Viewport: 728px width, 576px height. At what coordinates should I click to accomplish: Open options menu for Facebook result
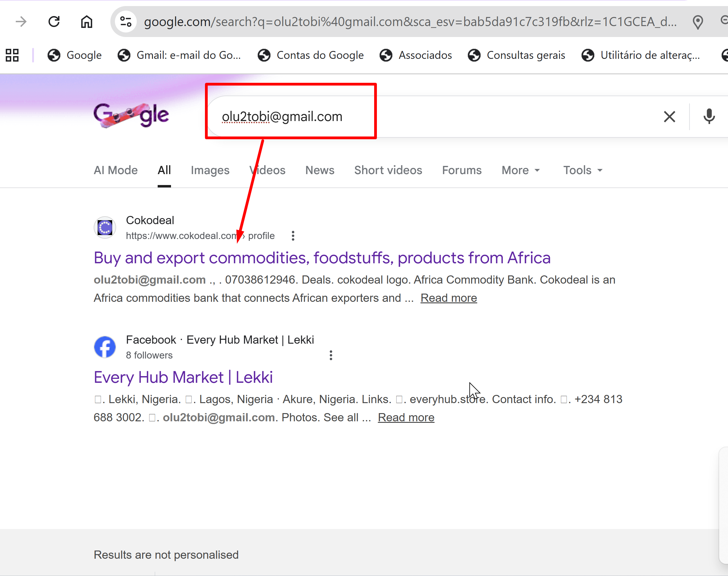[330, 355]
